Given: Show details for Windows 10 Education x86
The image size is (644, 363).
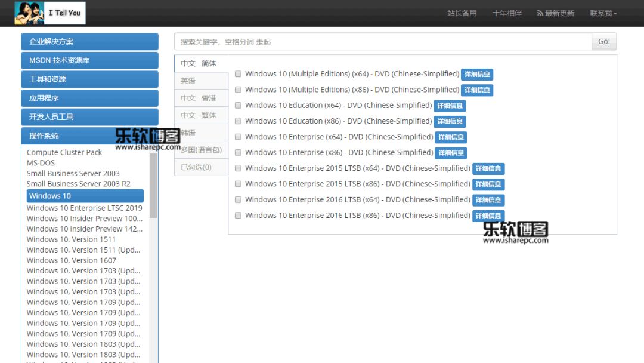Looking at the screenshot, I should (450, 121).
